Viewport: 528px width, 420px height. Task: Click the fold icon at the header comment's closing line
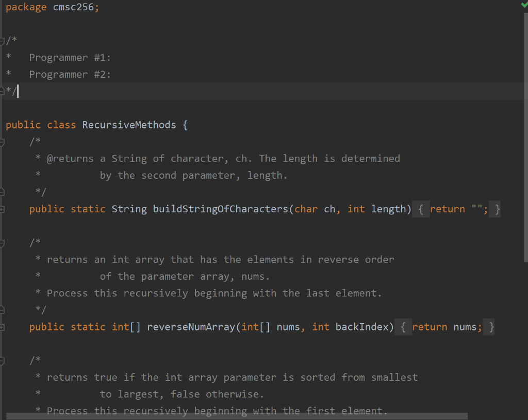[2, 91]
